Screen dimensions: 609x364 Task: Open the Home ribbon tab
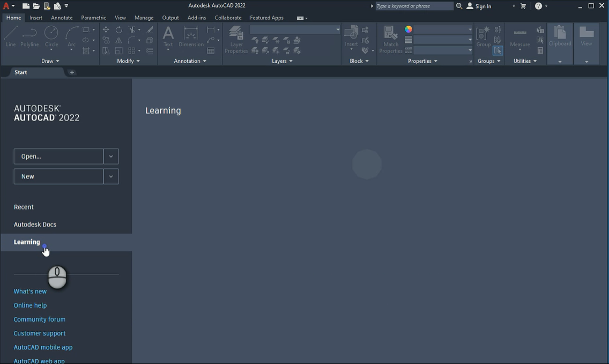[13, 18]
